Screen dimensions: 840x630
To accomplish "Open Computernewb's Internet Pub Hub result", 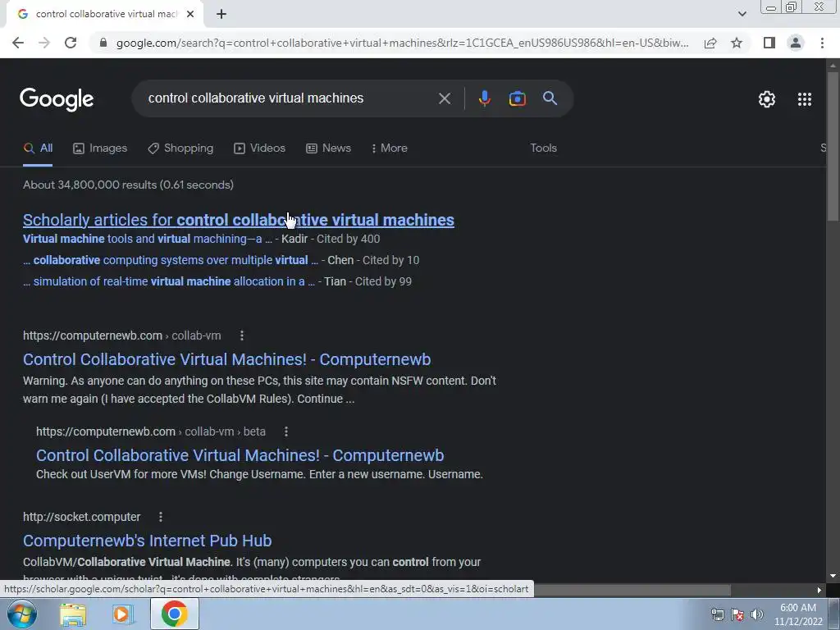I will click(x=148, y=541).
